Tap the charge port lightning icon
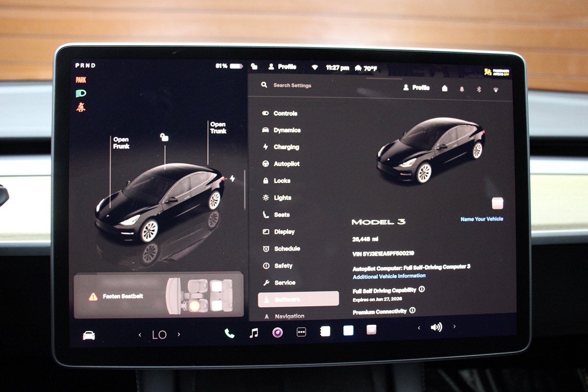 pyautogui.click(x=232, y=179)
